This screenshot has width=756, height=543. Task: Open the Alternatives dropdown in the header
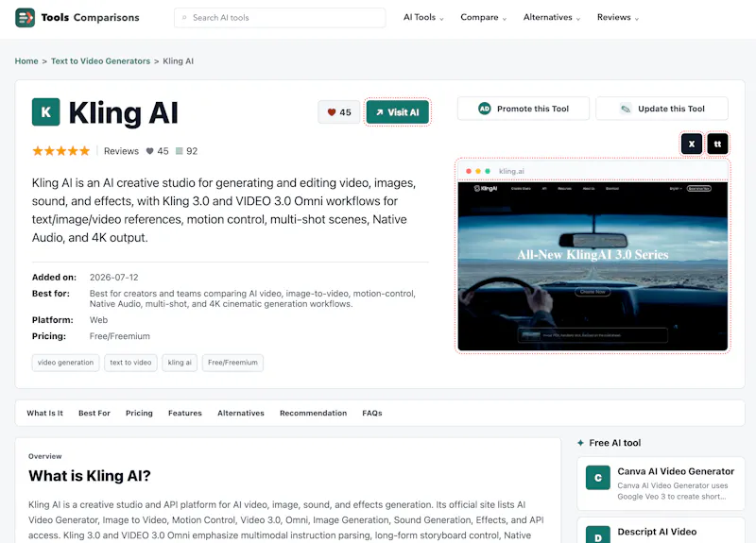[552, 17]
